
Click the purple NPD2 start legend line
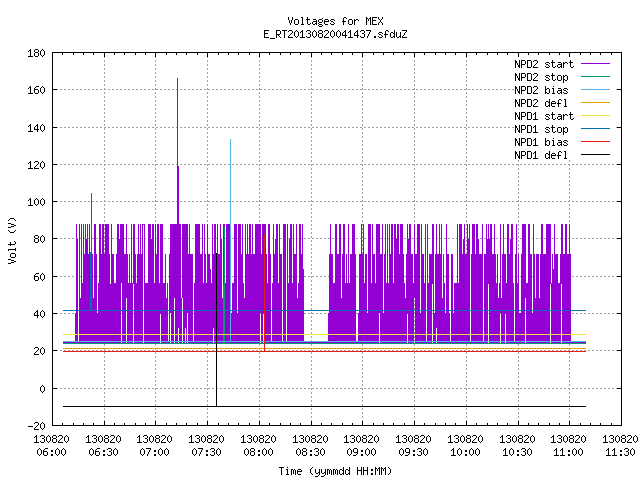pos(596,64)
